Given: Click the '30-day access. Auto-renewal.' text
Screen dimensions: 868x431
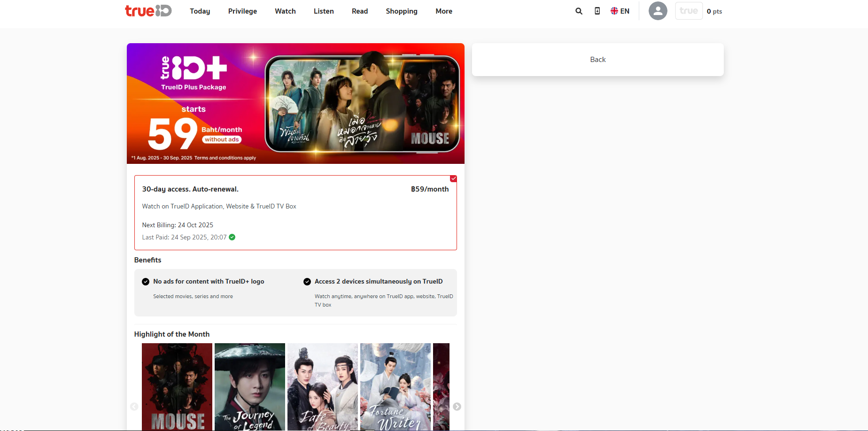Looking at the screenshot, I should [190, 189].
